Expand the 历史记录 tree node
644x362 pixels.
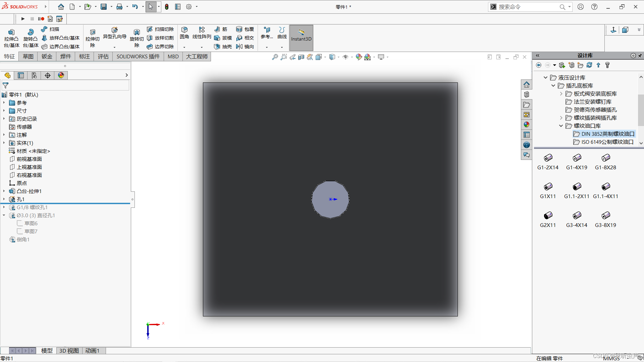[4, 119]
